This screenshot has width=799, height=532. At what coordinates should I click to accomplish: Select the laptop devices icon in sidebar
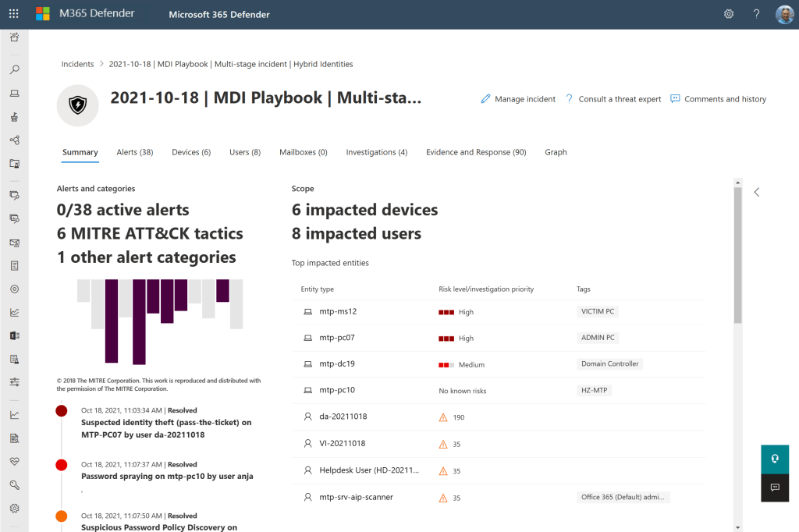[14, 94]
